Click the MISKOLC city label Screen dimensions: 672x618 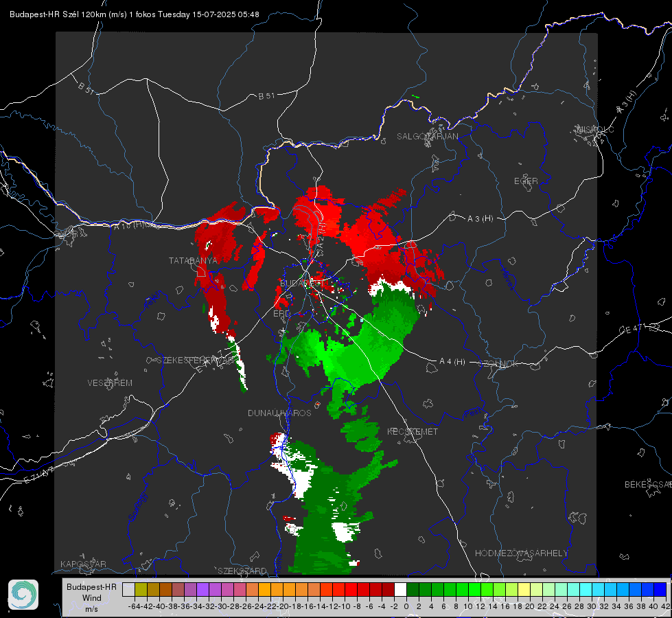[x=595, y=129]
